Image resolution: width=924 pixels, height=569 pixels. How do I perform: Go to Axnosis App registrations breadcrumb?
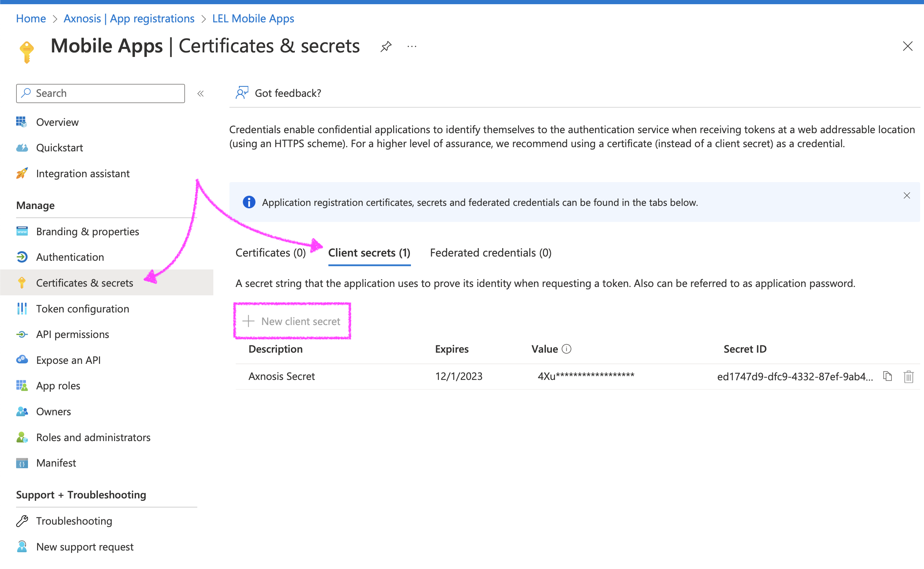129,18
